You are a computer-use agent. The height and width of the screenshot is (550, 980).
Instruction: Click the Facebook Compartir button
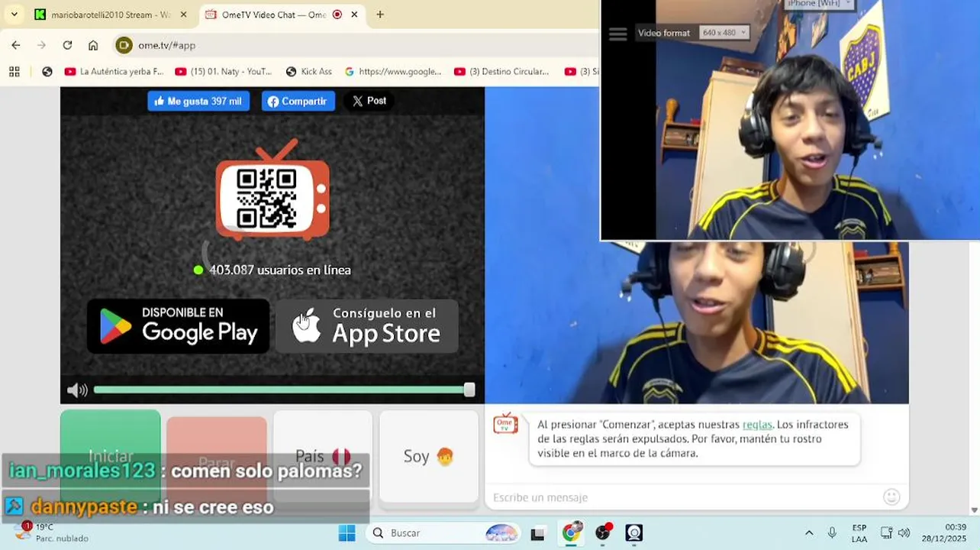tap(298, 101)
